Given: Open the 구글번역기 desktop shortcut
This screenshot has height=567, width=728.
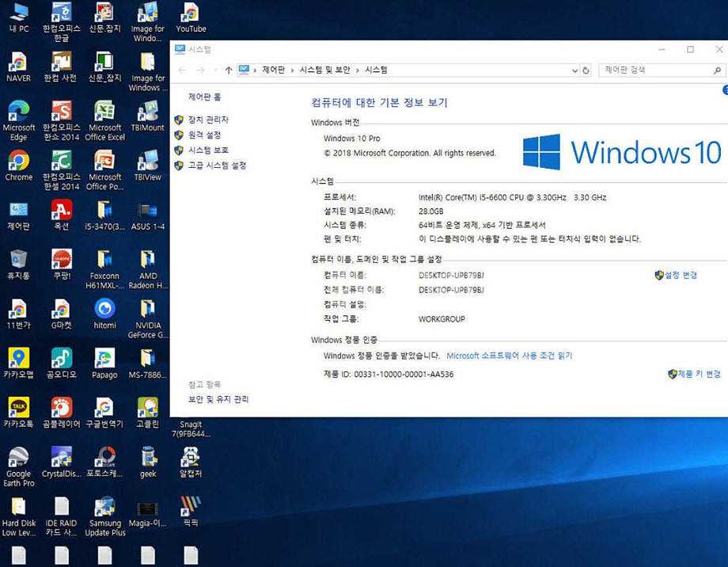Looking at the screenshot, I should (x=105, y=413).
